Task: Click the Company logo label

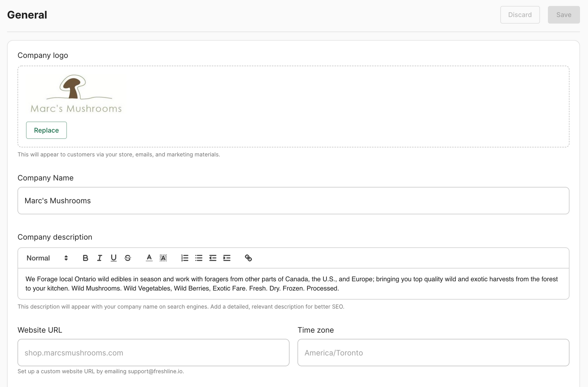Action: coord(43,55)
